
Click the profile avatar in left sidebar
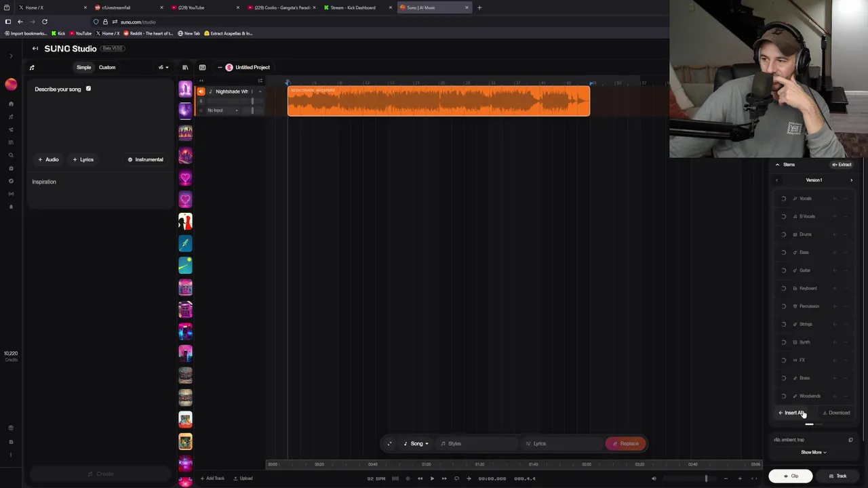pos(11,84)
